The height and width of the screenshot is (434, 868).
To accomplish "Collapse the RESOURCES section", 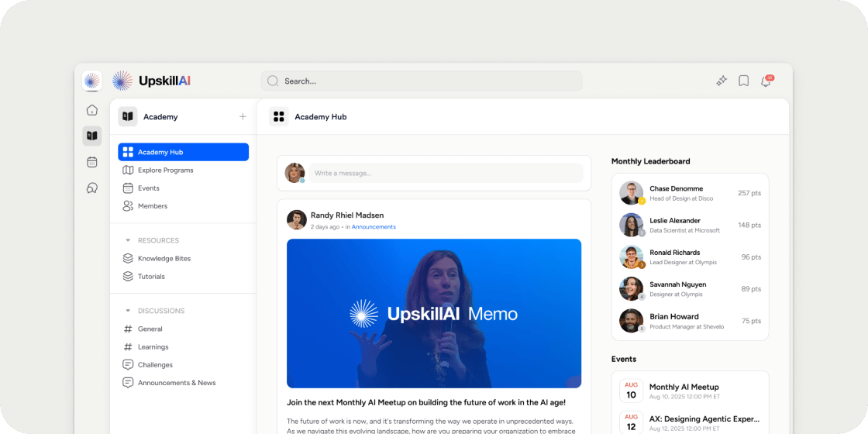I will (x=128, y=240).
